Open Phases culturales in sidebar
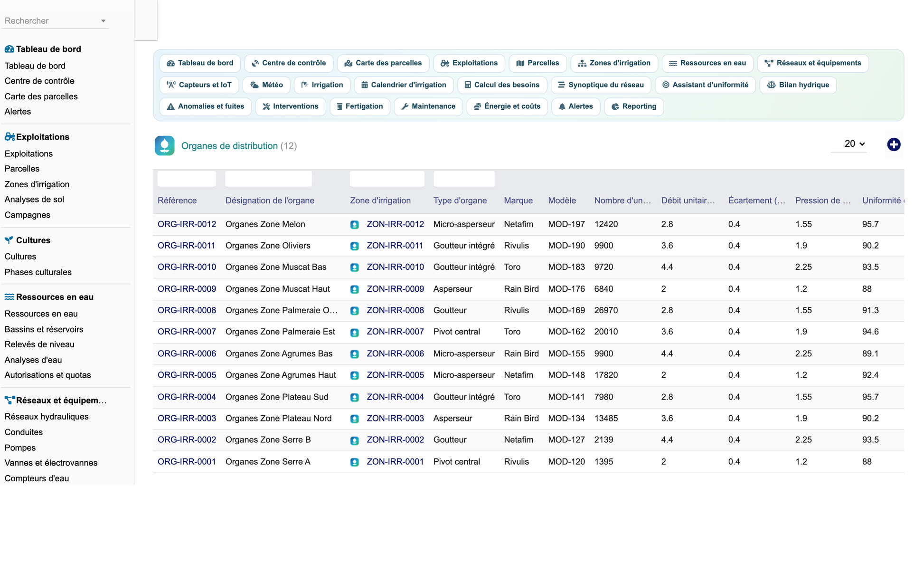This screenshot has height=572, width=924. point(38,272)
